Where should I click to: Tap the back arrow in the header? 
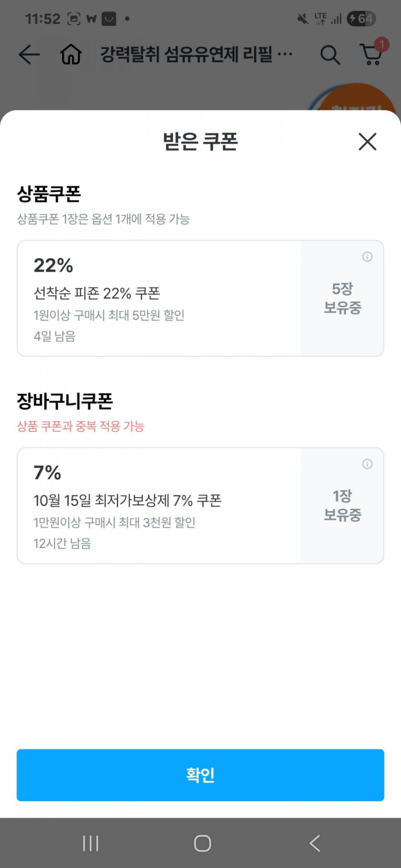coord(29,55)
